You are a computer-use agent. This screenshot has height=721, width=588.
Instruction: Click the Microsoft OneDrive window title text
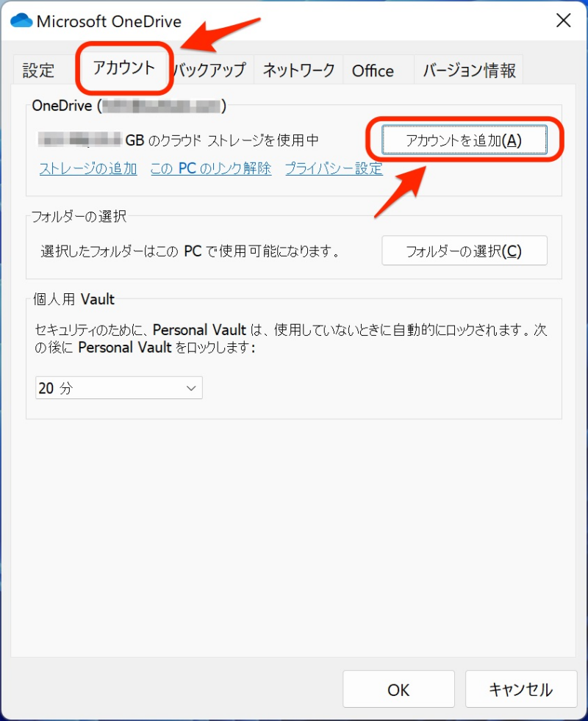pyautogui.click(x=109, y=21)
